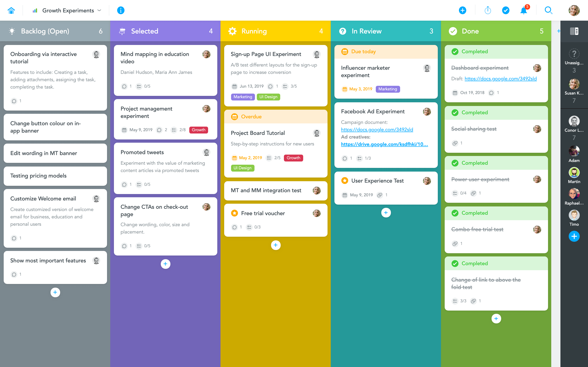Image resolution: width=588 pixels, height=367 pixels.
Task: Click the Ad creatives Google Drive link
Action: [x=384, y=144]
